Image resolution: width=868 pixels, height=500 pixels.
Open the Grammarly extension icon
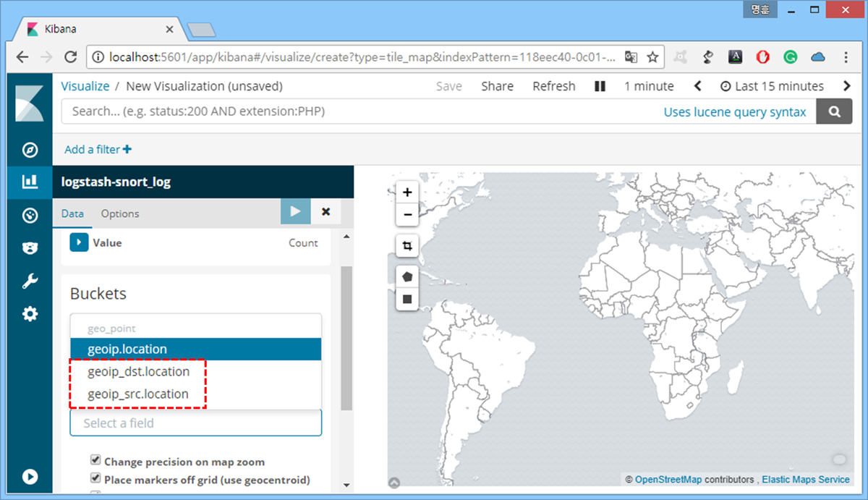[790, 56]
